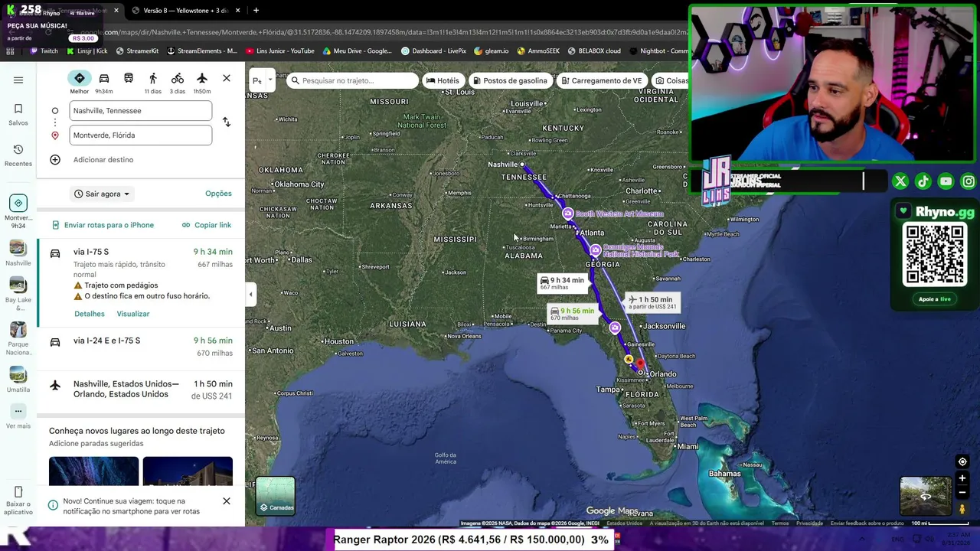Filter by Carregamento de VE

tap(602, 80)
